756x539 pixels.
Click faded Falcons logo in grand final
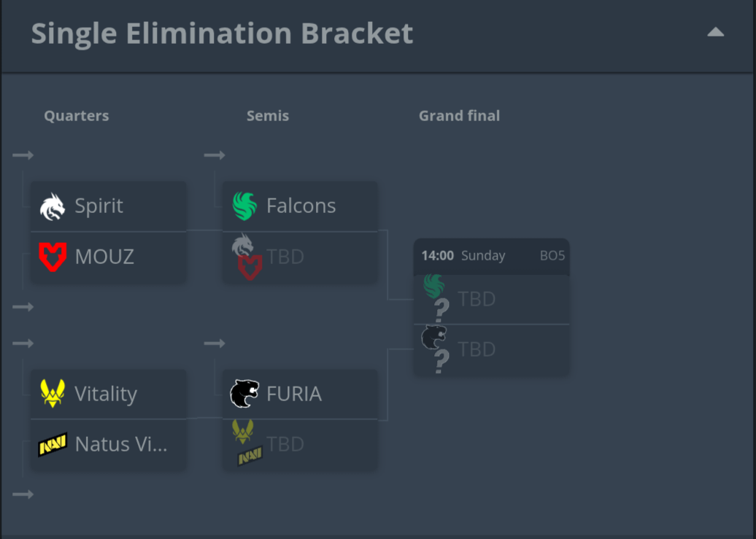click(x=434, y=286)
